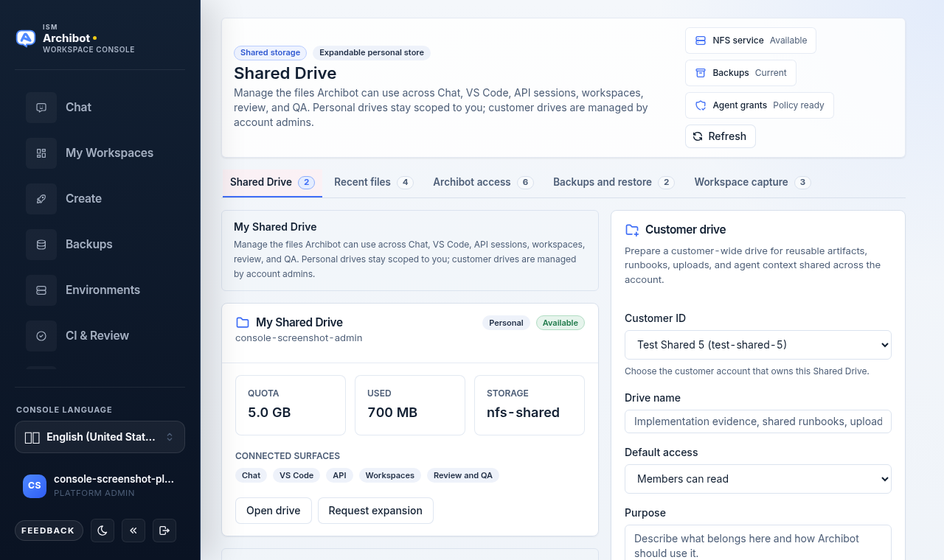The height and width of the screenshot is (560, 944).
Task: Focus the Drive name input field
Action: point(758,421)
